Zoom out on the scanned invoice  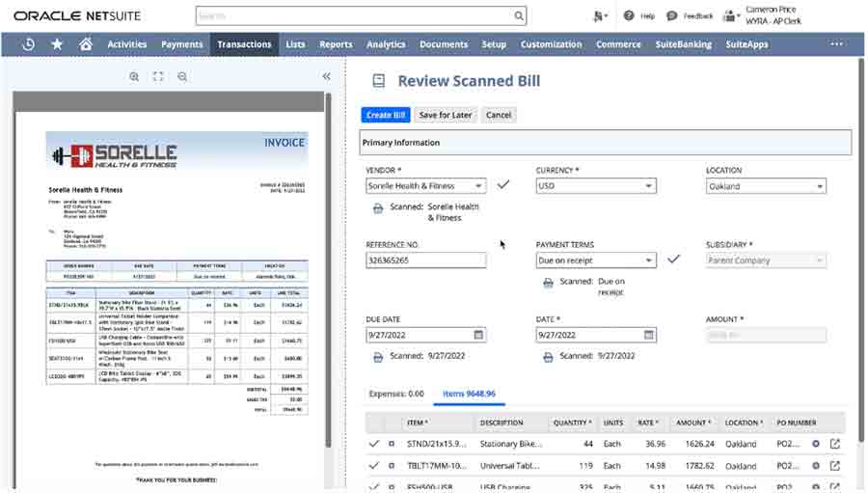coord(181,76)
